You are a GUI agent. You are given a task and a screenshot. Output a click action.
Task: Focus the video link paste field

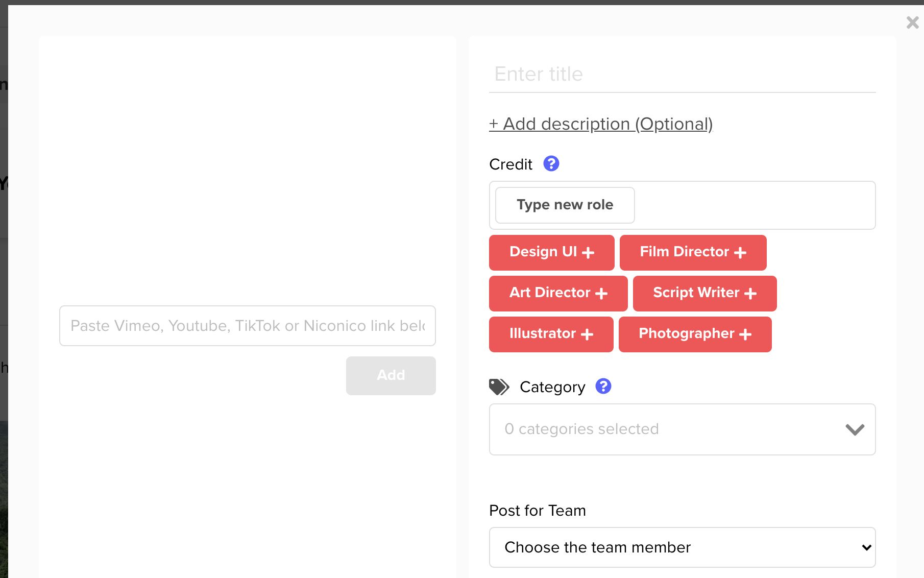coord(248,326)
